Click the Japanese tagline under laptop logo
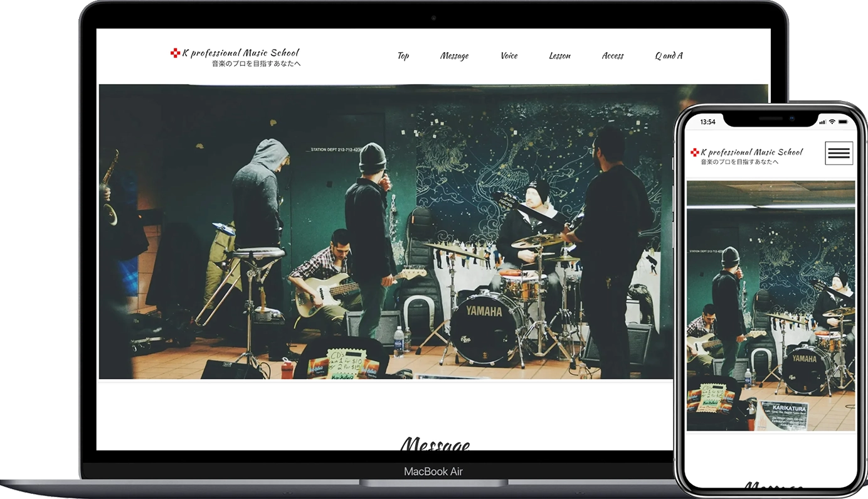Screen dimensions: 868x499 256,64
